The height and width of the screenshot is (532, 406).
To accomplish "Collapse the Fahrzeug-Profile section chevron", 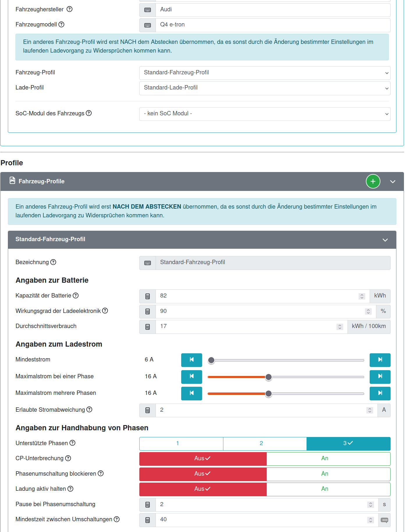I will pyautogui.click(x=393, y=182).
